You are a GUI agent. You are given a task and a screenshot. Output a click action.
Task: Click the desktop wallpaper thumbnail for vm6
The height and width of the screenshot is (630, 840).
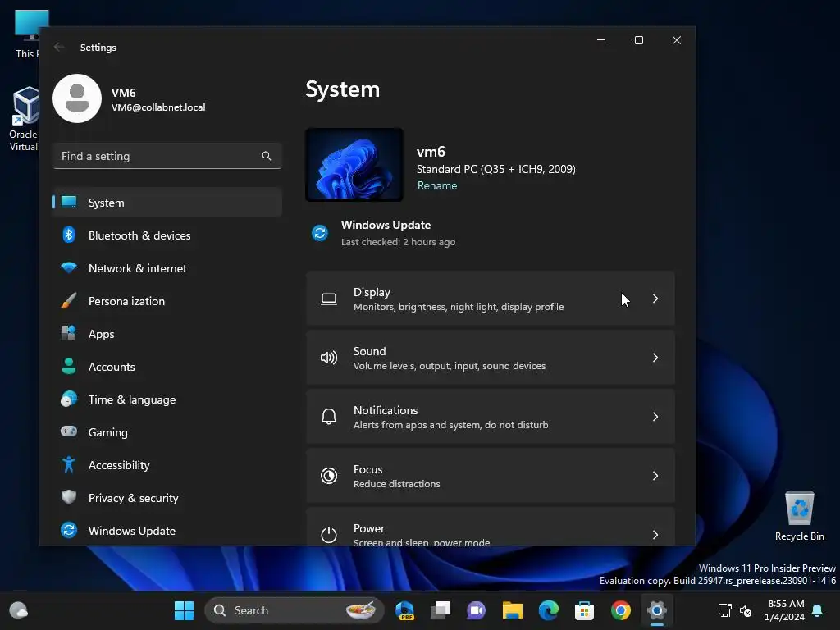click(354, 164)
